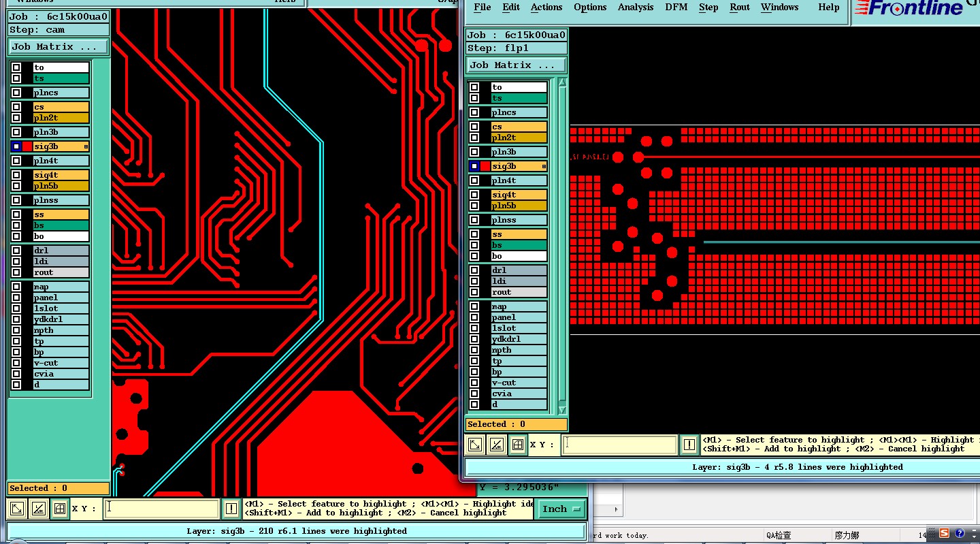Select the 'plnss' layer in cam window
Image resolution: width=980 pixels, height=544 pixels.
61,200
